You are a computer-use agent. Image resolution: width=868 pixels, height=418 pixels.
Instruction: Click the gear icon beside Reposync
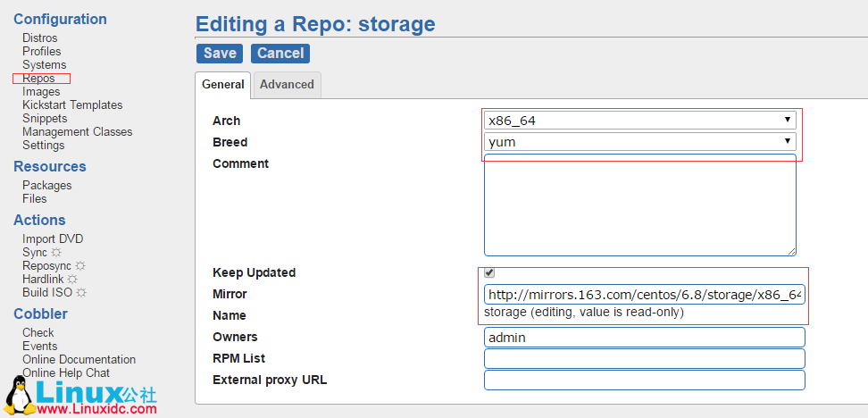point(79,266)
